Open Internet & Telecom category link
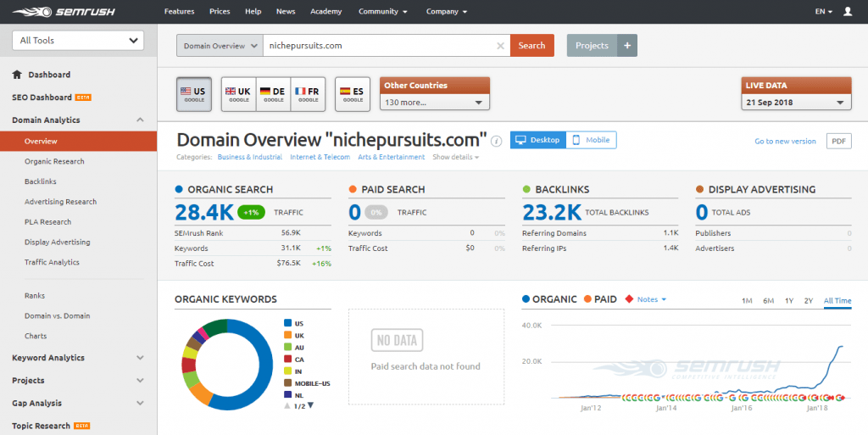868x435 pixels. click(x=320, y=157)
